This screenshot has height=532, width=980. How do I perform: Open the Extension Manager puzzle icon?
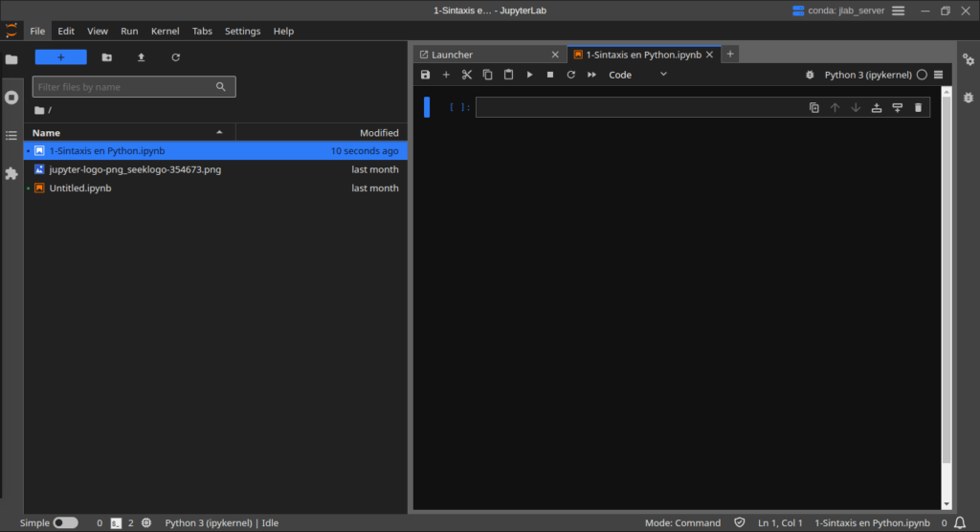[11, 173]
